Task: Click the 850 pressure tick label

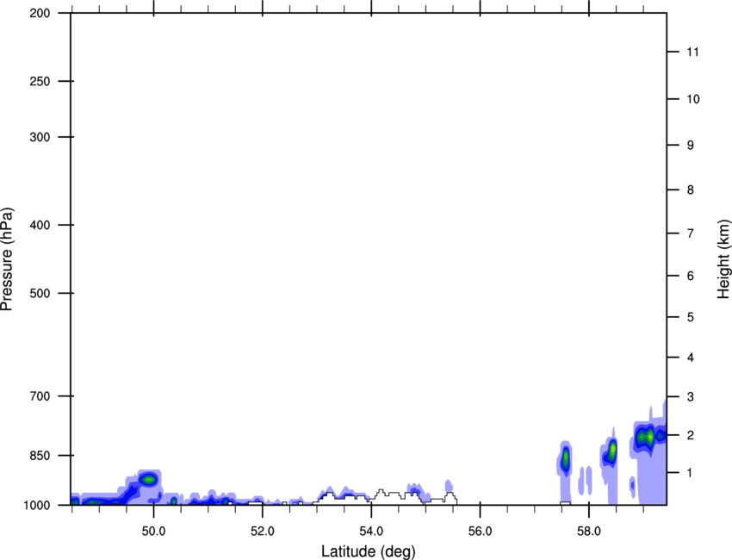Action: (x=40, y=455)
